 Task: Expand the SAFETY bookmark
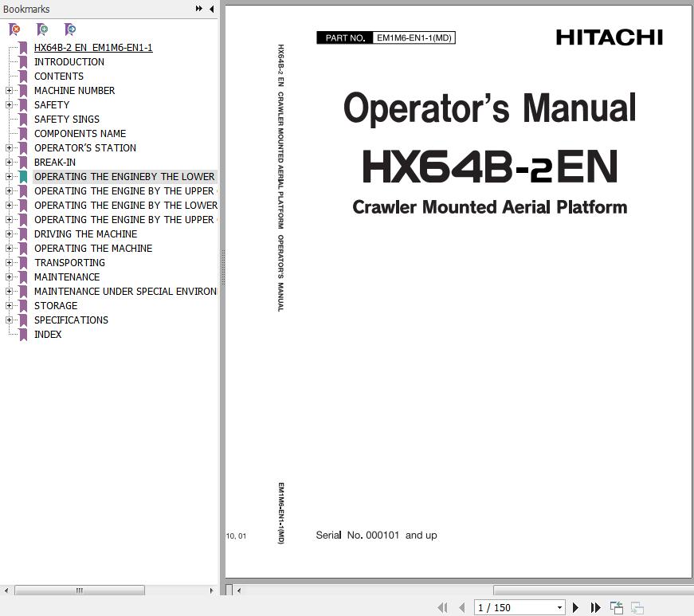click(9, 105)
